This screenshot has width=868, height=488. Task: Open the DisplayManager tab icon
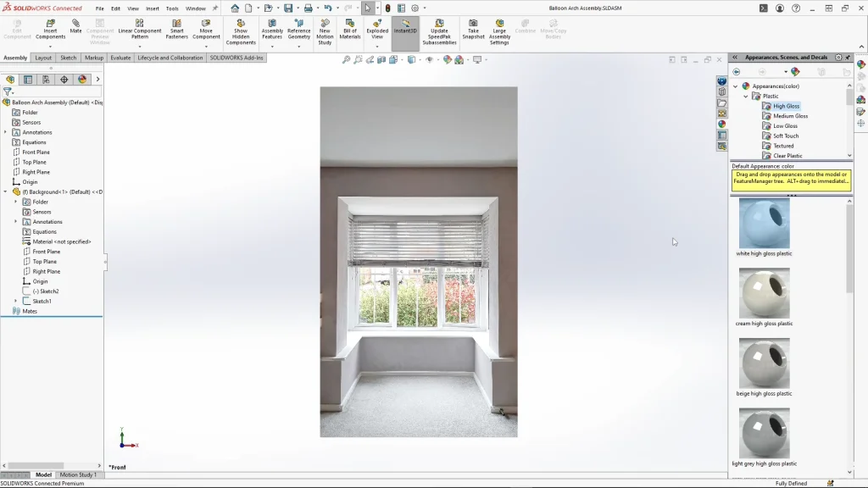click(82, 80)
